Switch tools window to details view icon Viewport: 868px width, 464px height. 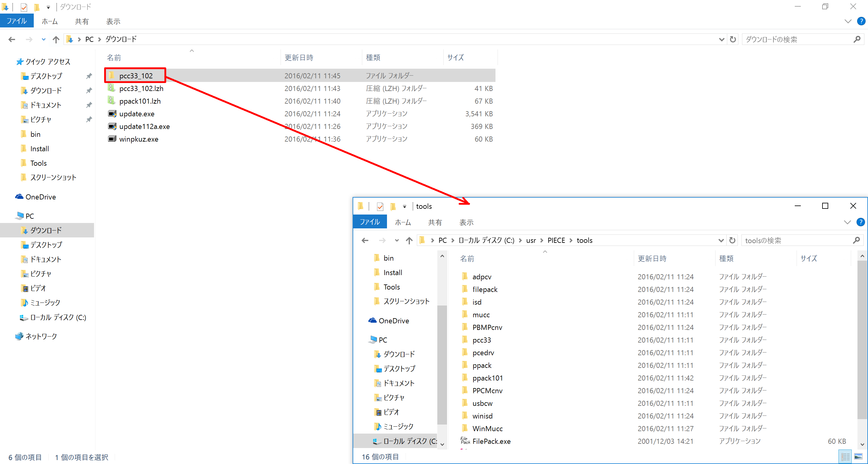(845, 457)
